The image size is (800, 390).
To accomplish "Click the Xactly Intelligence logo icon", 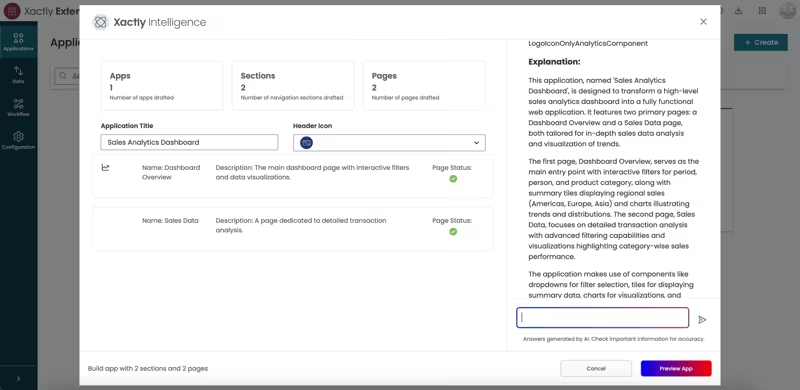I will (101, 22).
